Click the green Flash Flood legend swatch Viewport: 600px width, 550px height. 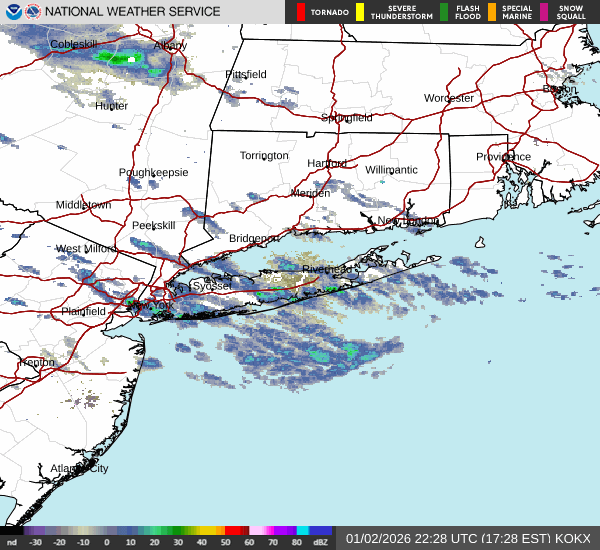coord(444,12)
